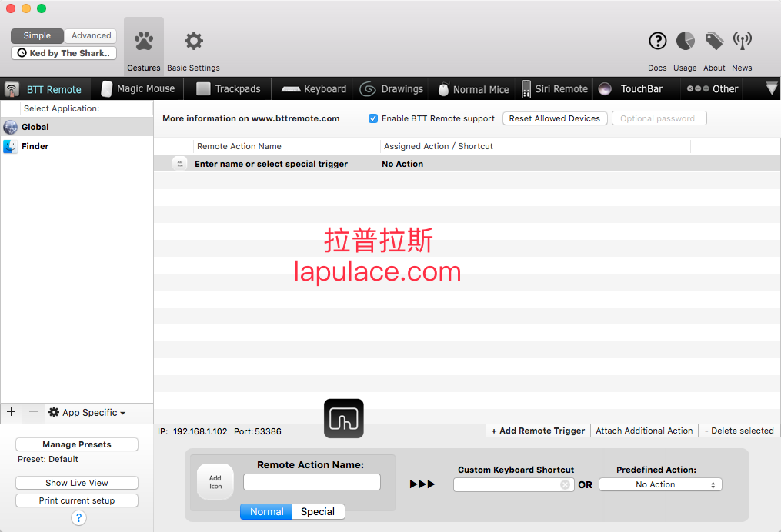Expand the device tab overflow arrow
This screenshot has width=781, height=532.
(772, 88)
